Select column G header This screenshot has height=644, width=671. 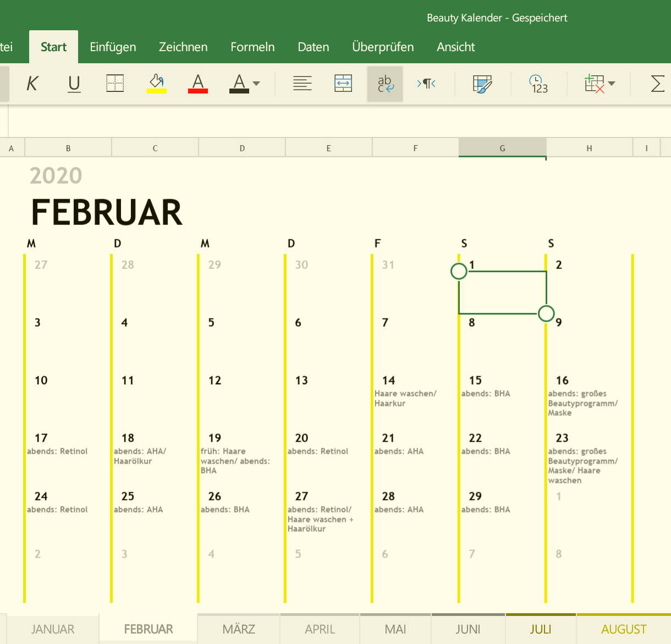coord(503,148)
